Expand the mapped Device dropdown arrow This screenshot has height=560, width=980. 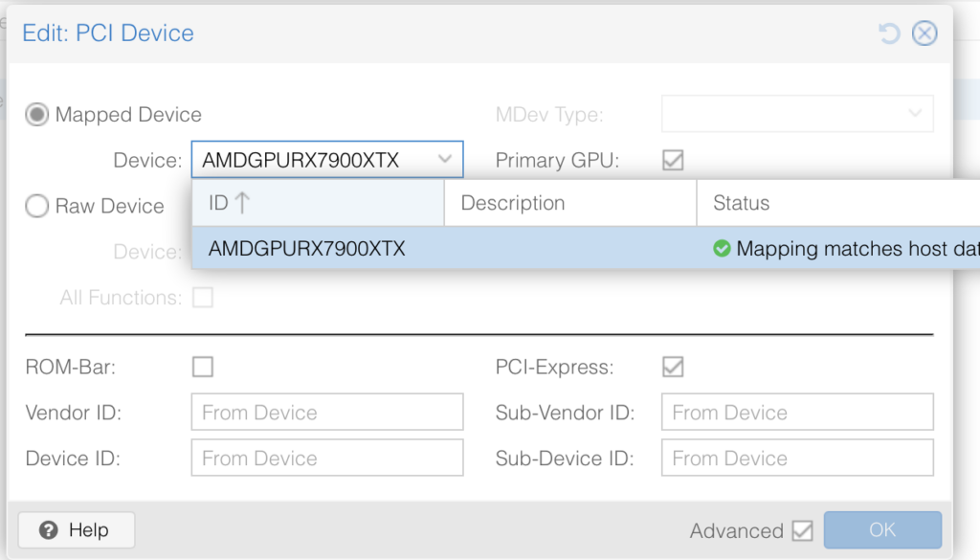tap(445, 160)
